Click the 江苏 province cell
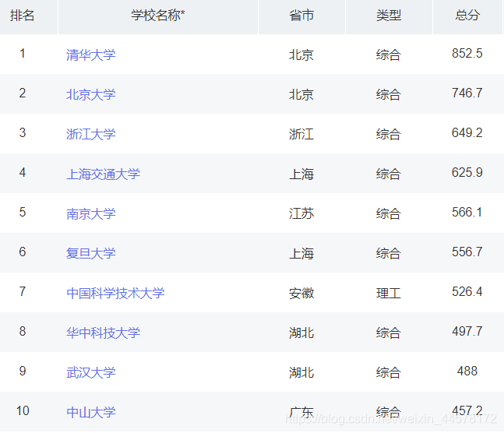 301,213
